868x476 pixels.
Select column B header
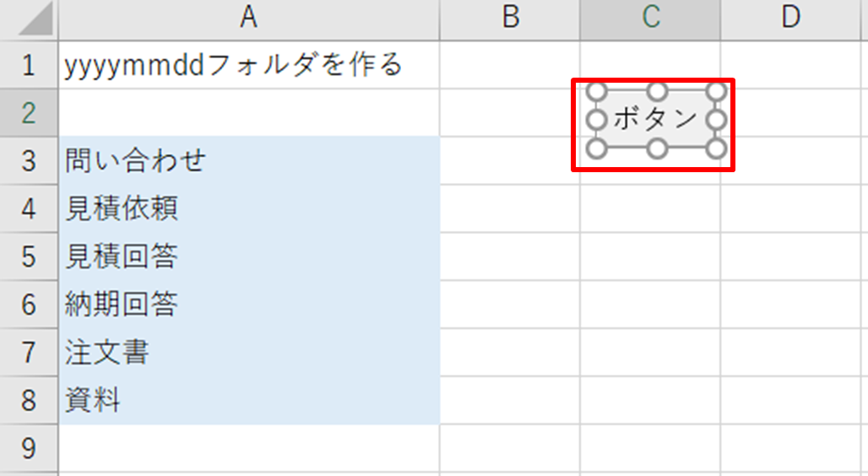510,19
